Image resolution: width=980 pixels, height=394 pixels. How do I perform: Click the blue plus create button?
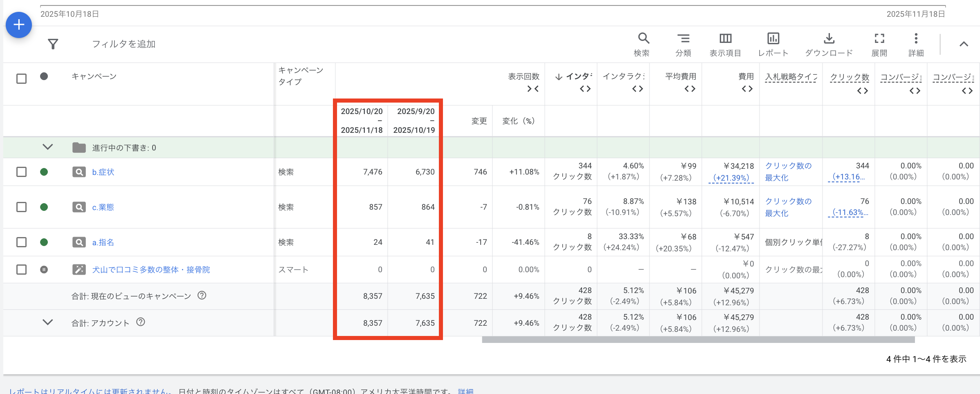19,25
